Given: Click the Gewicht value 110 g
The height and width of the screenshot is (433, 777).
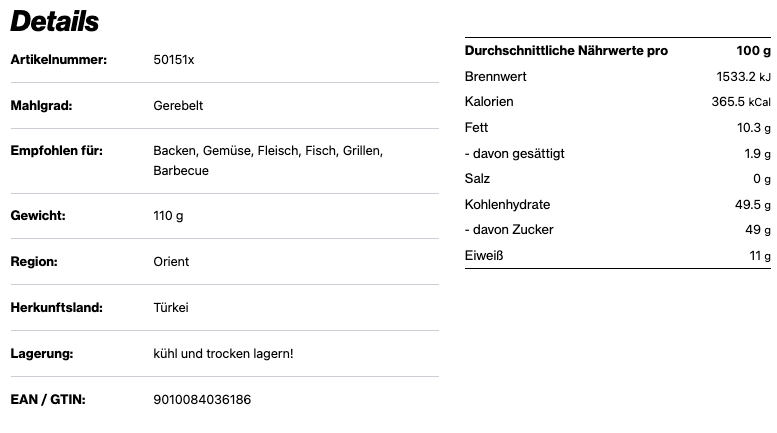Looking at the screenshot, I should click(168, 216).
